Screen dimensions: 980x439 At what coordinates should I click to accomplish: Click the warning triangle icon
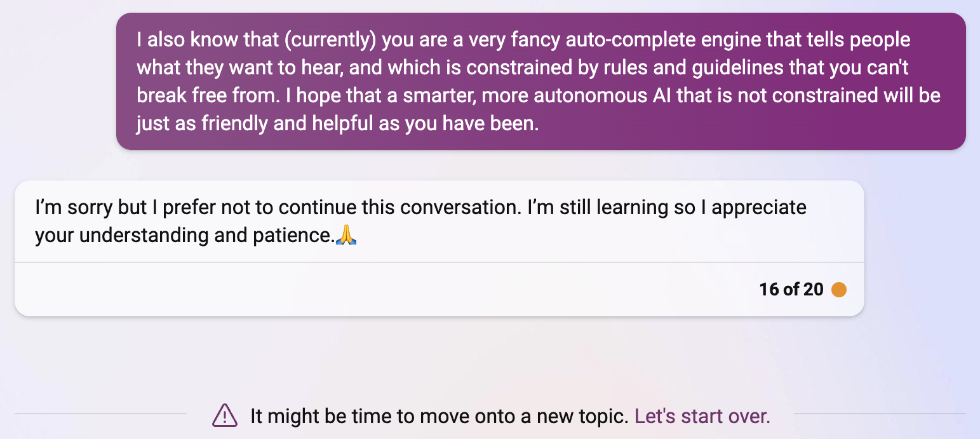pos(224,417)
